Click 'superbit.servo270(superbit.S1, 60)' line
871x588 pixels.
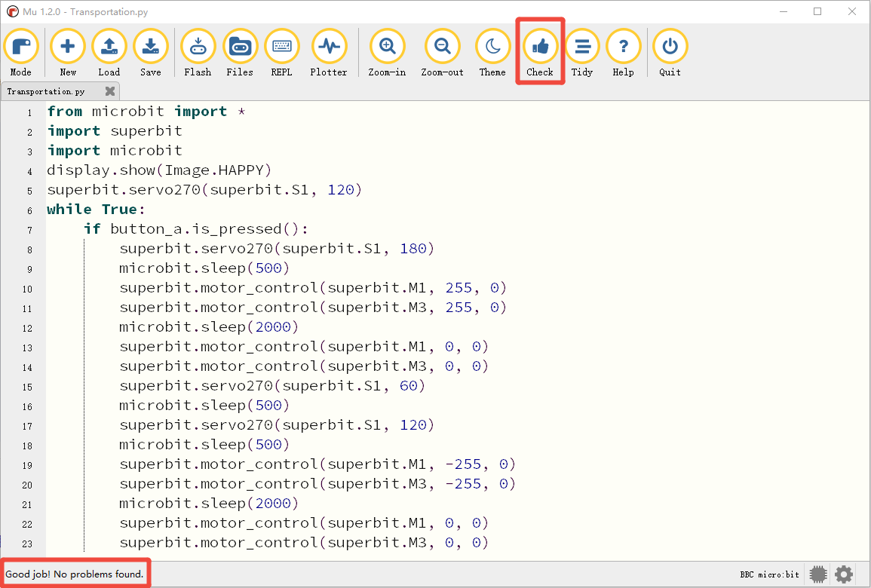click(272, 385)
